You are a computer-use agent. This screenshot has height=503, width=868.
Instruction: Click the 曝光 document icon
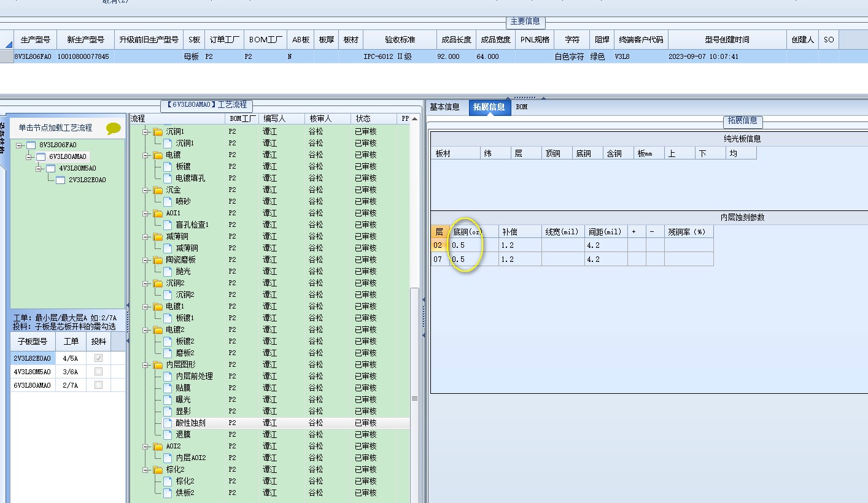[x=168, y=399]
